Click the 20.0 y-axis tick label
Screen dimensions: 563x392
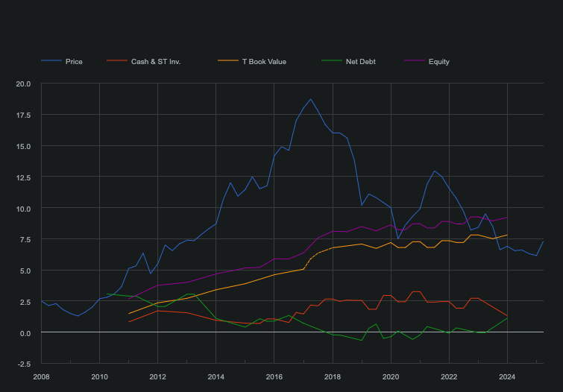tap(23, 83)
